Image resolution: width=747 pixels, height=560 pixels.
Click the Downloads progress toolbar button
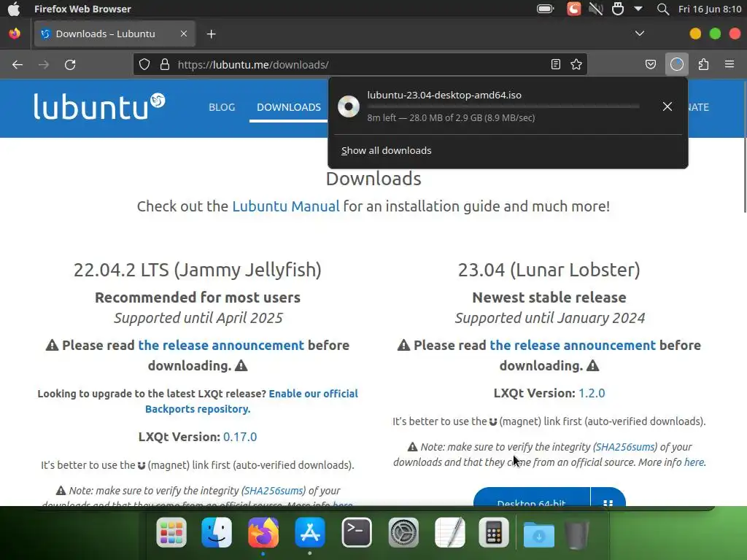(677, 64)
